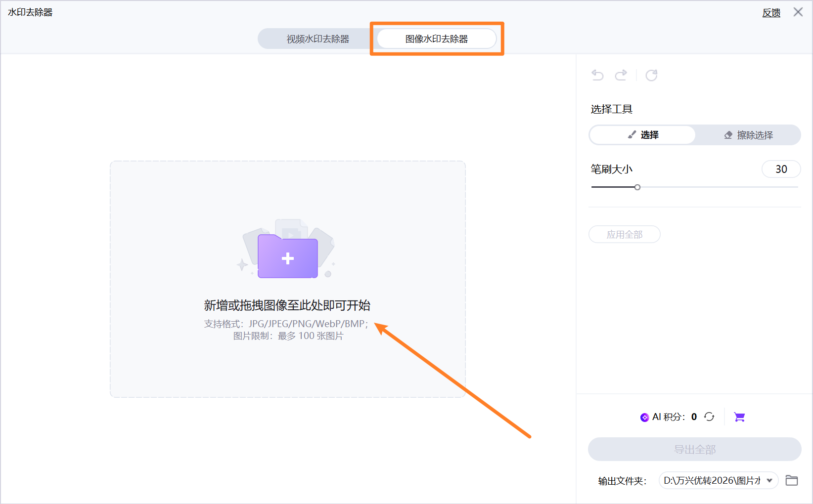Switch to 擦除选择 mode
Viewport: 813px width, 504px height.
point(748,134)
